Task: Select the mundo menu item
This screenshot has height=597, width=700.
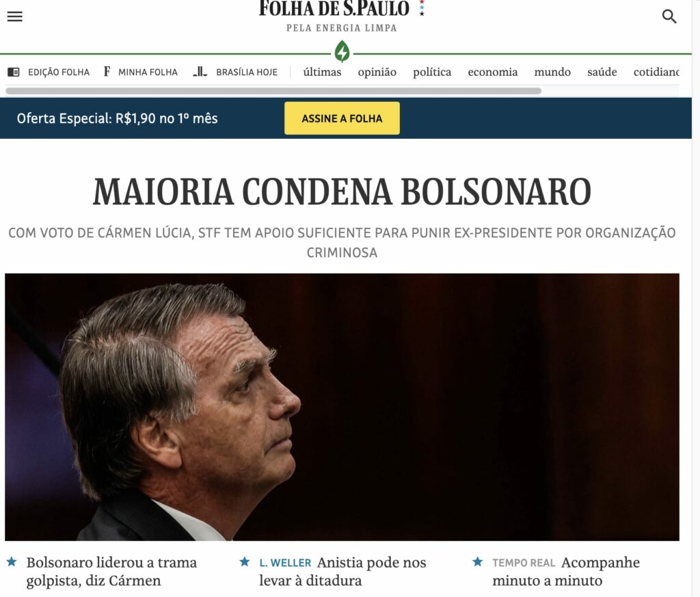Action: pos(552,72)
